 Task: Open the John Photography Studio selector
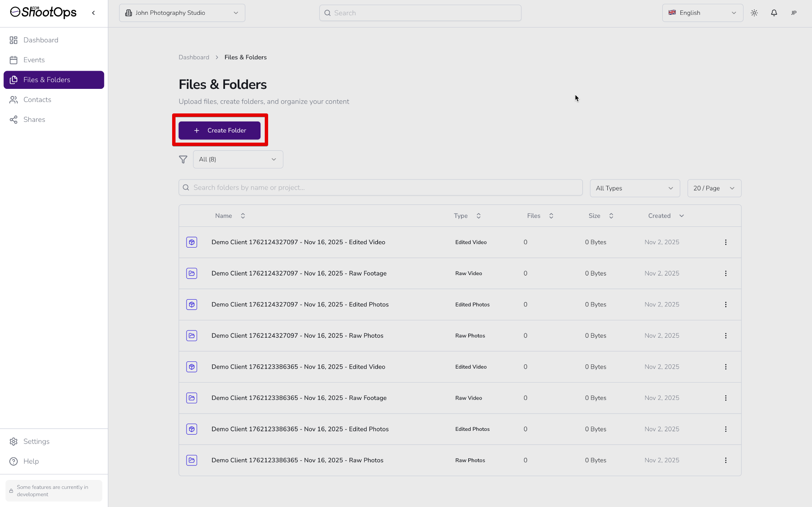pos(182,13)
